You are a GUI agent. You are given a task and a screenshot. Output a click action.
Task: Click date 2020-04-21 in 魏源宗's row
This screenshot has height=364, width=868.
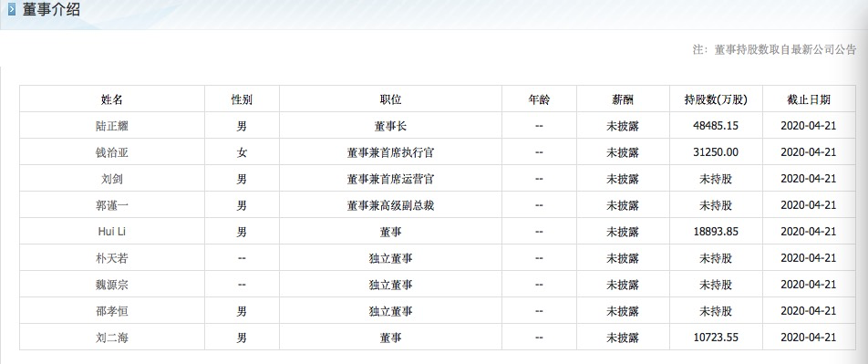click(809, 285)
